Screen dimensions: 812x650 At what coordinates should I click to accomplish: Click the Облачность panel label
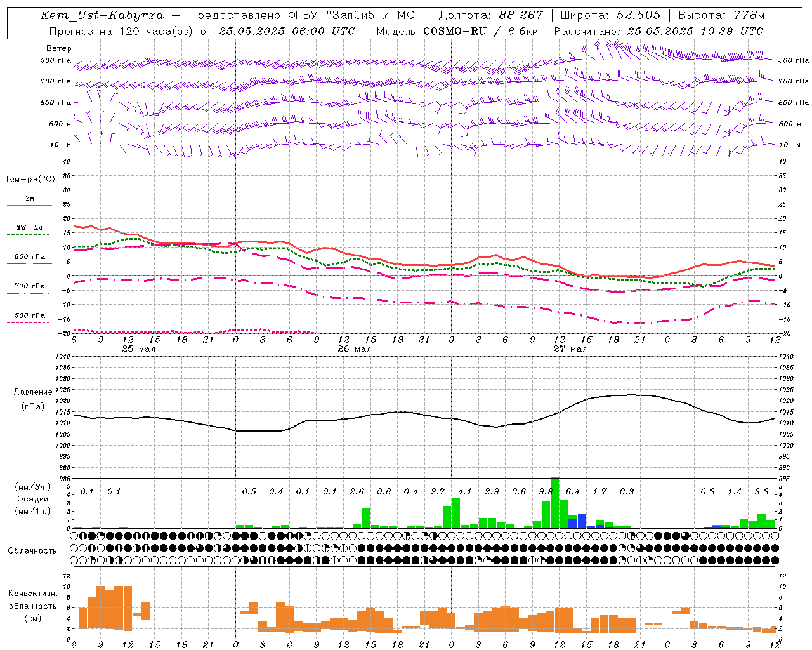tap(32, 550)
